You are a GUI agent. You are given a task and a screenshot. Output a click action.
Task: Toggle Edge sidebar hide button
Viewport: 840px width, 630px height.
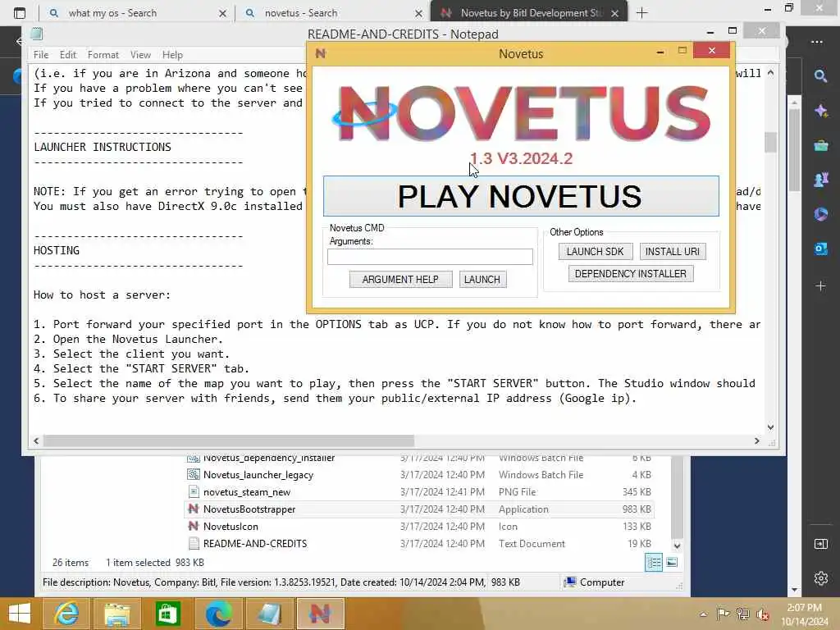click(820, 544)
